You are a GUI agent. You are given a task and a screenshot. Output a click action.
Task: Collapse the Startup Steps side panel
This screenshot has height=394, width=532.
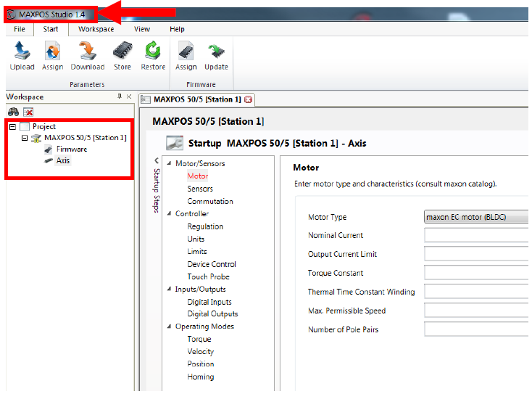point(157,160)
